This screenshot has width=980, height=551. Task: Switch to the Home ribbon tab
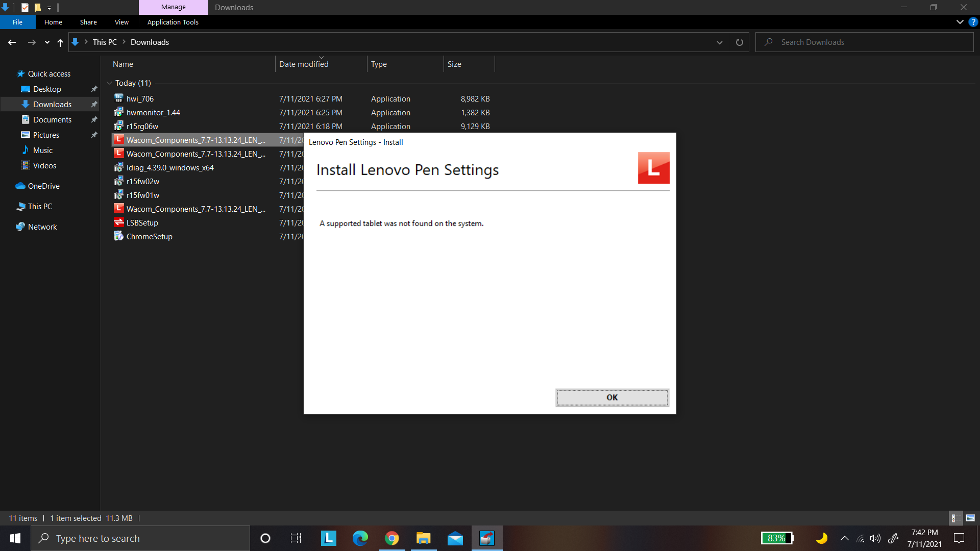point(53,22)
